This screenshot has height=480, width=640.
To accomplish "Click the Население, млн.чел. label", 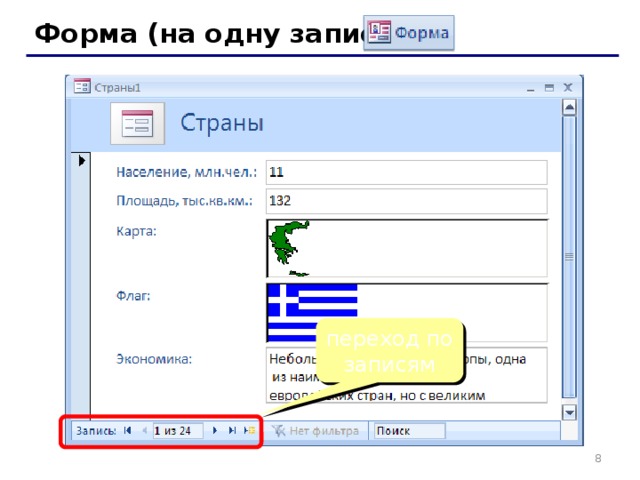I will [x=187, y=172].
